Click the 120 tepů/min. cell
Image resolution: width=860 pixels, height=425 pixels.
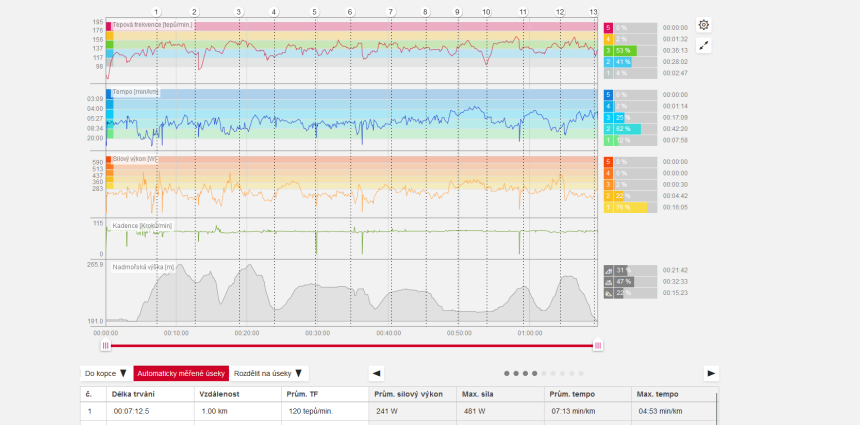pyautogui.click(x=325, y=411)
